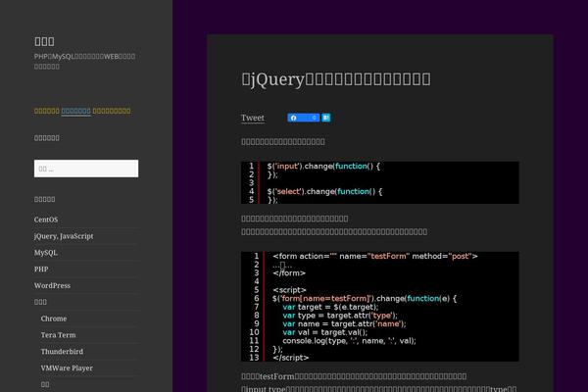Focus the sidebar search input field
Screen dimensions: 588x392
(86, 169)
